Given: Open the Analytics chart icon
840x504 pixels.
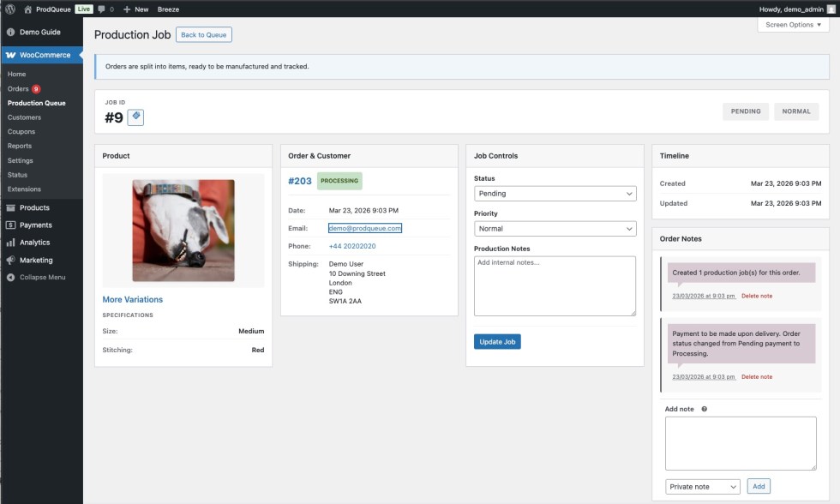Looking at the screenshot, I should click(10, 243).
